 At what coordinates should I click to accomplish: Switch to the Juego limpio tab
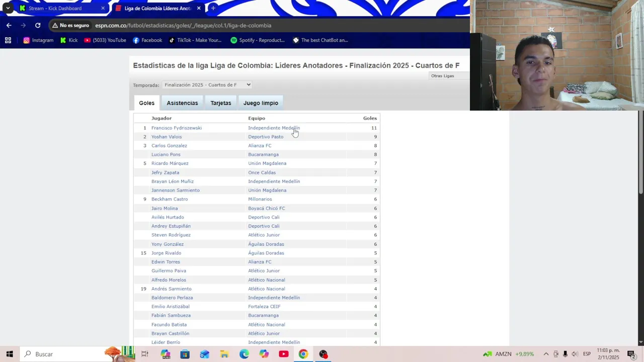[x=261, y=103]
